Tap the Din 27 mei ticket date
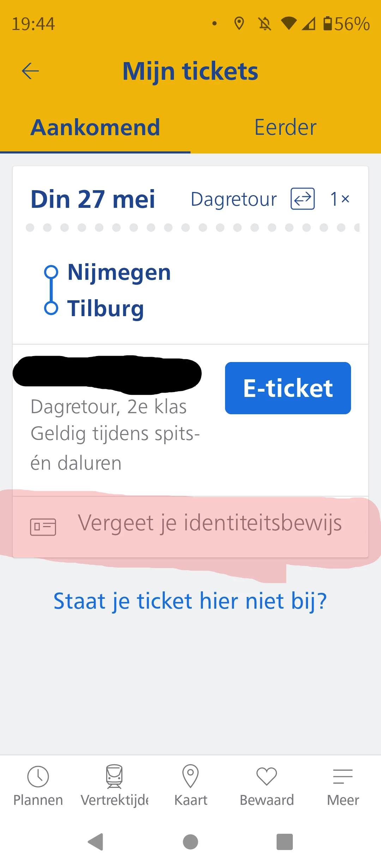The image size is (381, 868). (93, 199)
